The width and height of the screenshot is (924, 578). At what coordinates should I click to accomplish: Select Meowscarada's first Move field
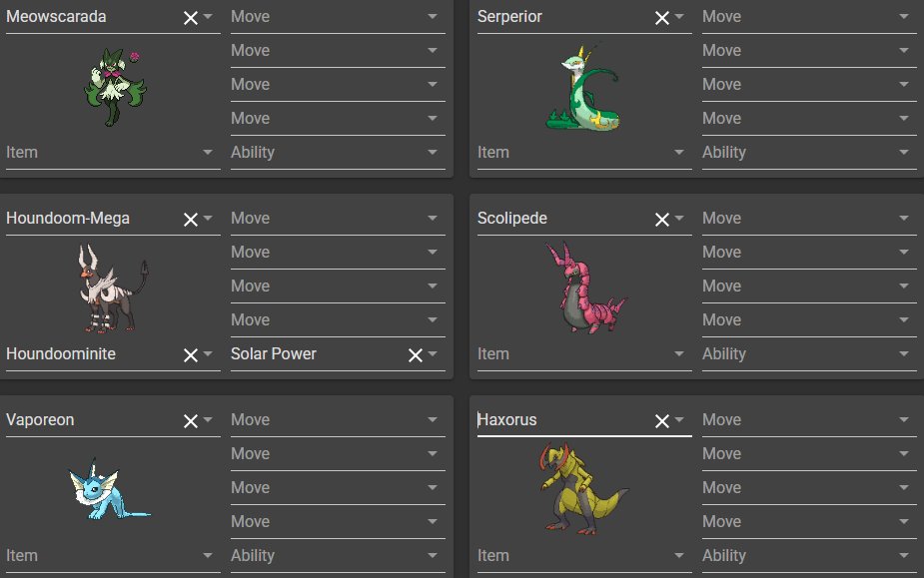[x=338, y=17]
